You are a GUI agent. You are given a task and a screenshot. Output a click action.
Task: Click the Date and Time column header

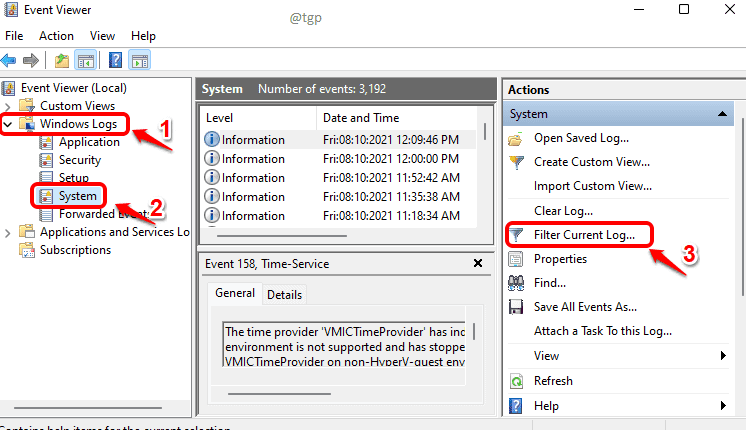(x=398, y=117)
